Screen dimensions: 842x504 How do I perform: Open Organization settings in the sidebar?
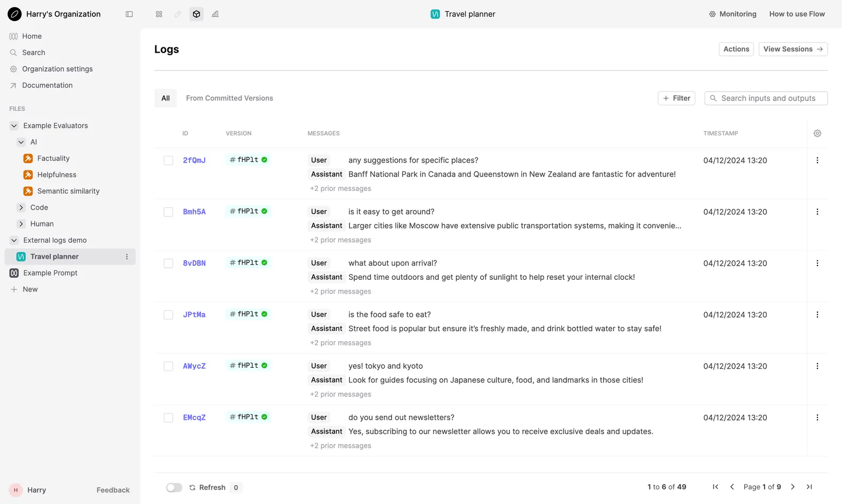point(57,69)
